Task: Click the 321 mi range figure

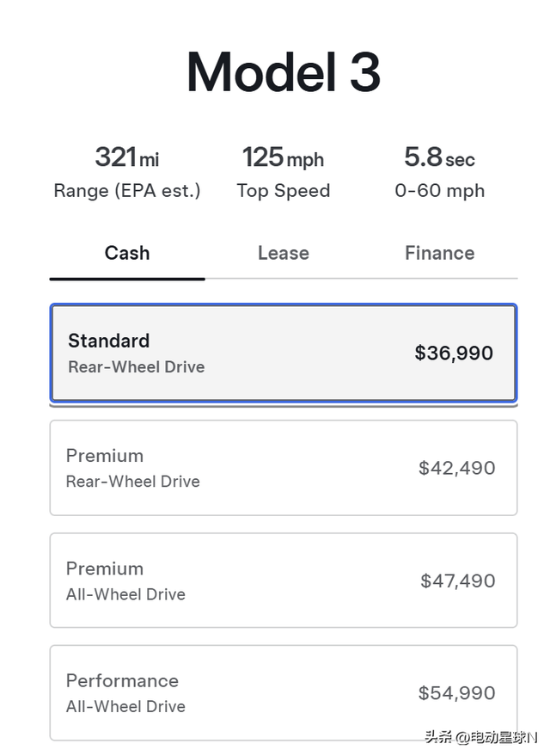Action: 127,157
